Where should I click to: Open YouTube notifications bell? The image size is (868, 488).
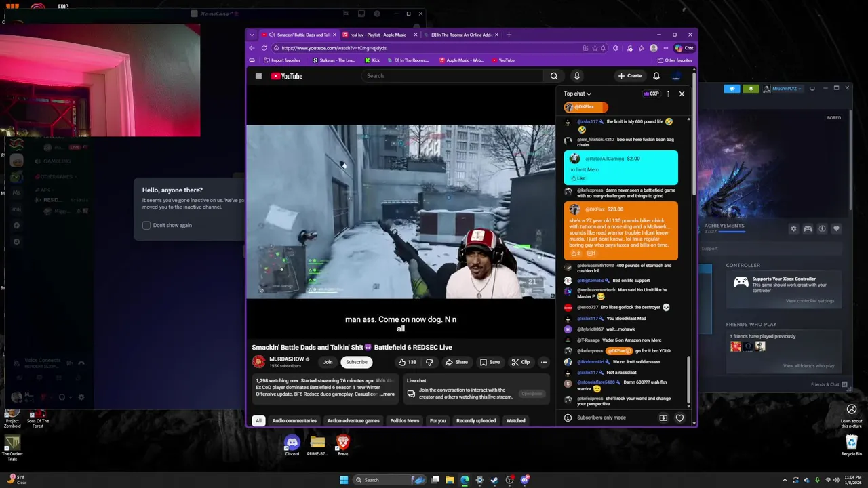656,76
